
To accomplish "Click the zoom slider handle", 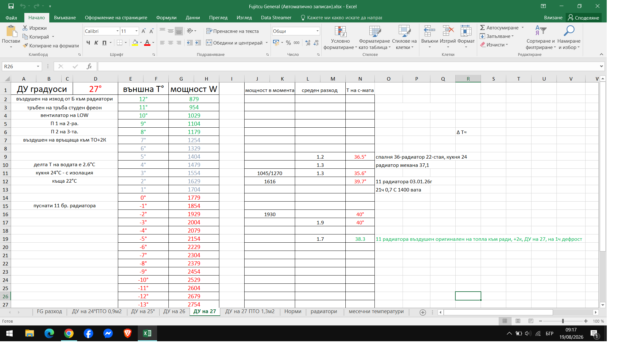I will (x=563, y=321).
